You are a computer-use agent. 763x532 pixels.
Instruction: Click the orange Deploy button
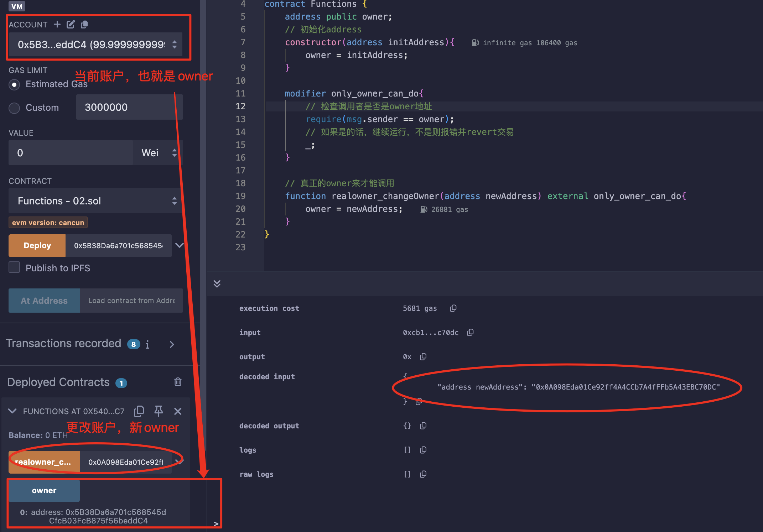37,245
